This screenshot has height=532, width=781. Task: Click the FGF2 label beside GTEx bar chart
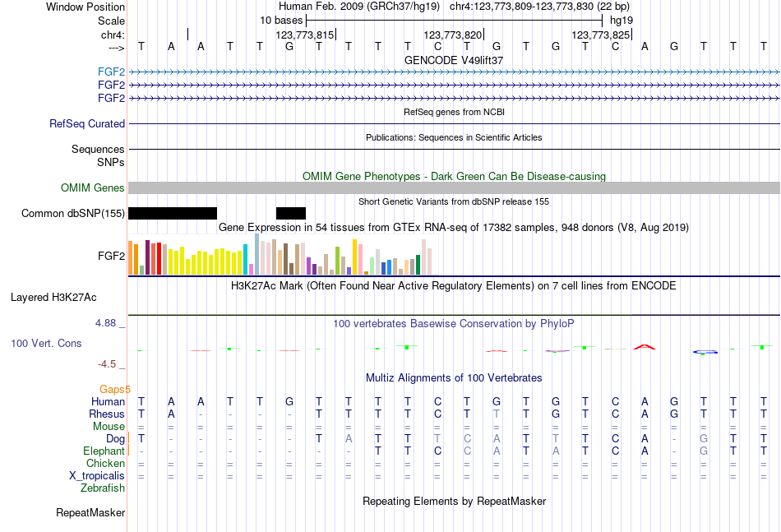click(x=111, y=256)
